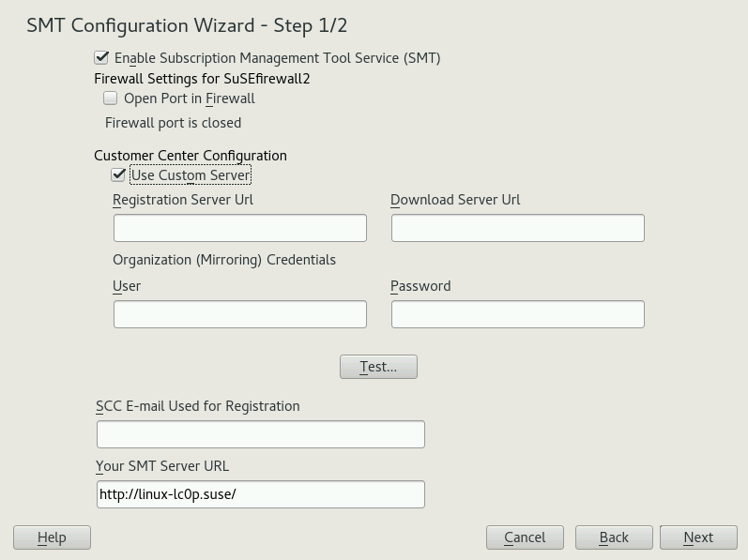Viewport: 748px width, 560px height.
Task: Click the Registration Server Url input field
Action: click(239, 228)
